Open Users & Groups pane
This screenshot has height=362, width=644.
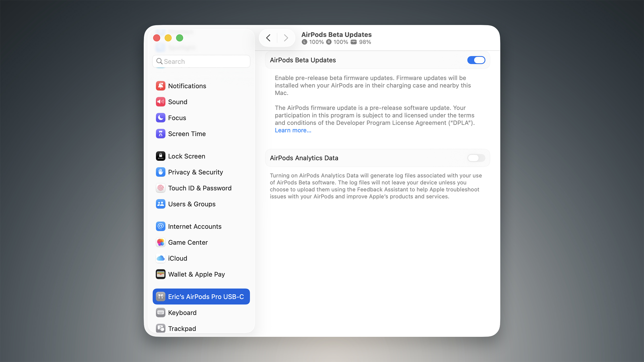201,204
